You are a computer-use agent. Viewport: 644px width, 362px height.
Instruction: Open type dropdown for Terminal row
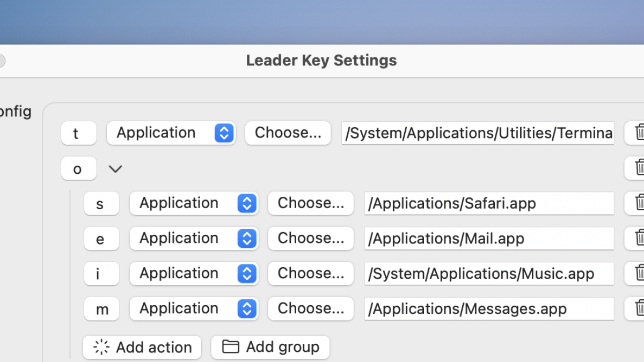point(171,132)
